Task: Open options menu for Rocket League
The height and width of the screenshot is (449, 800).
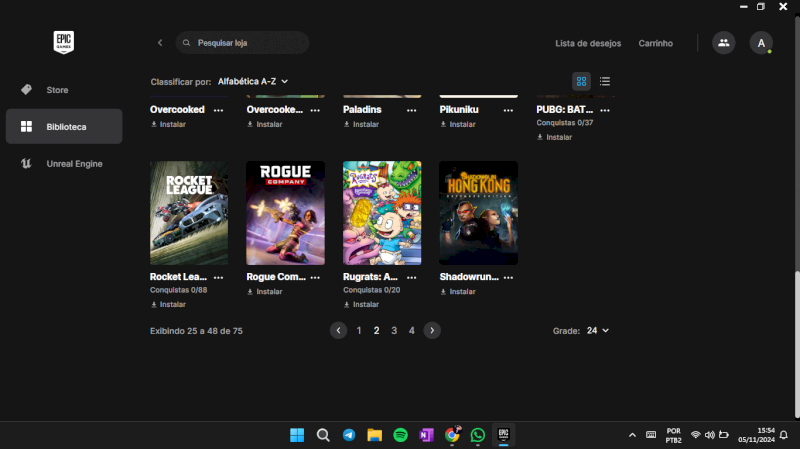Action: (219, 277)
